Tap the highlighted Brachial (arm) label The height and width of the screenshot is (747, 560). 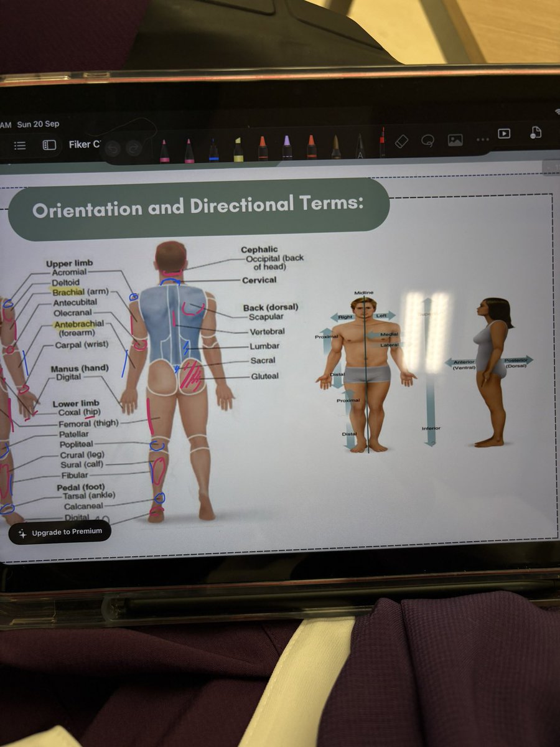pyautogui.click(x=80, y=292)
